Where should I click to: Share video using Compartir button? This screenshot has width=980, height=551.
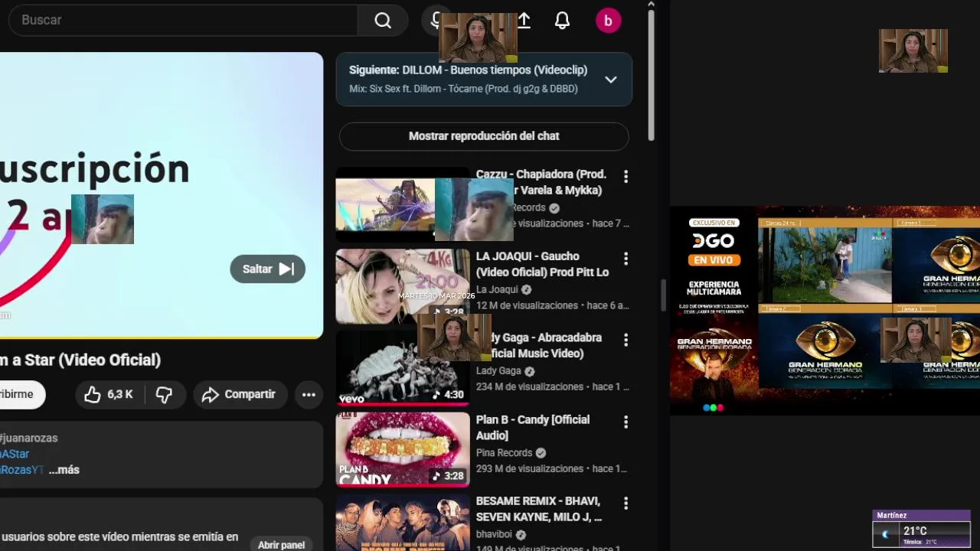click(239, 395)
